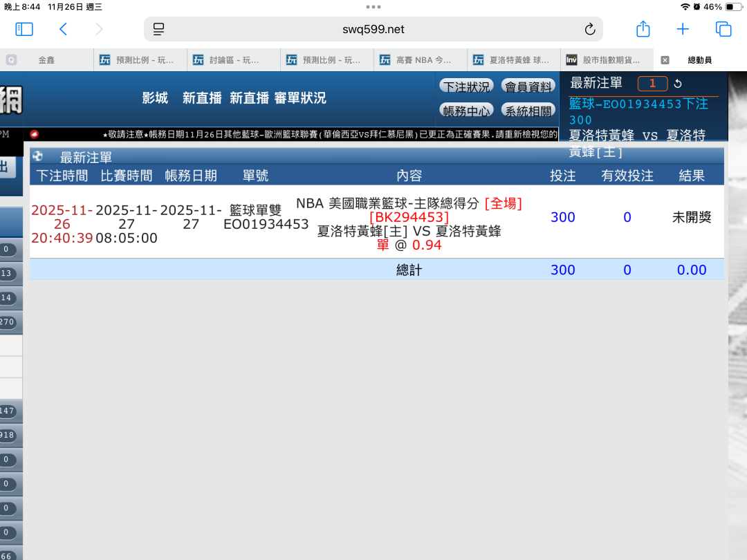
Task: Switch to the 高賽 NBA 今 tab
Action: point(421,60)
